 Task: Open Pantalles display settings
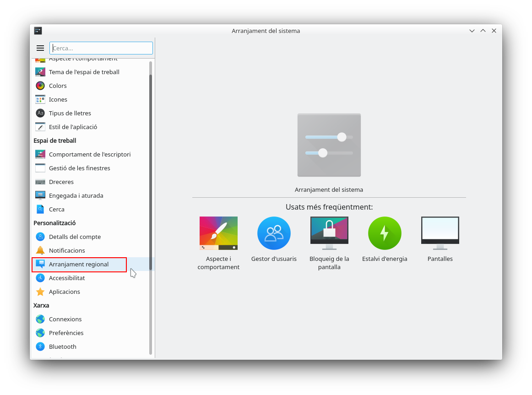click(x=440, y=233)
